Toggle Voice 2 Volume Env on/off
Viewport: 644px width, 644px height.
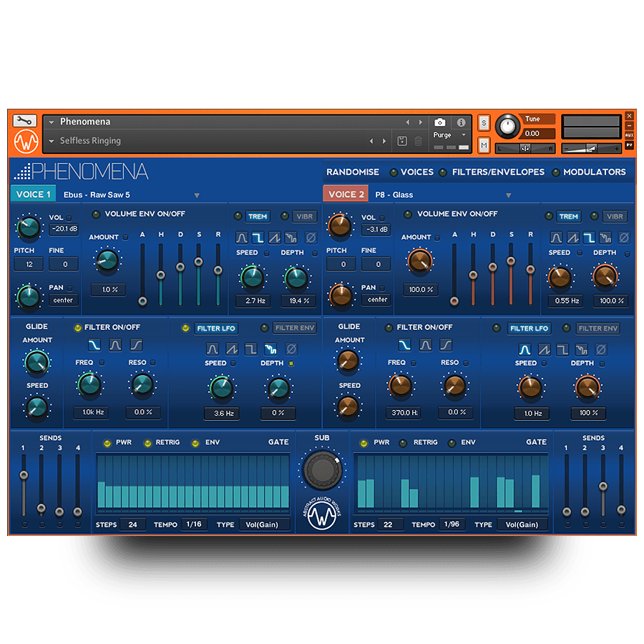tap(407, 215)
